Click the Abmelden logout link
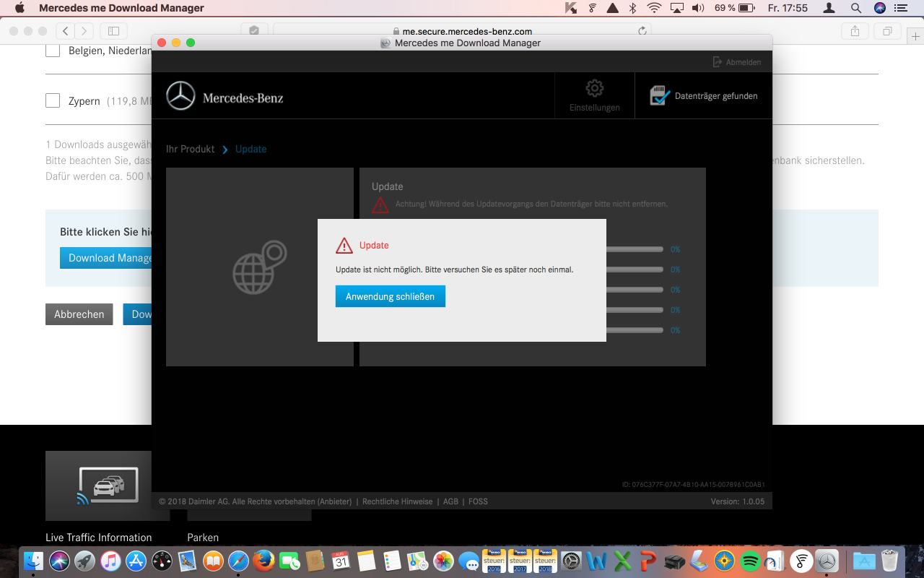924x578 pixels. coord(737,62)
